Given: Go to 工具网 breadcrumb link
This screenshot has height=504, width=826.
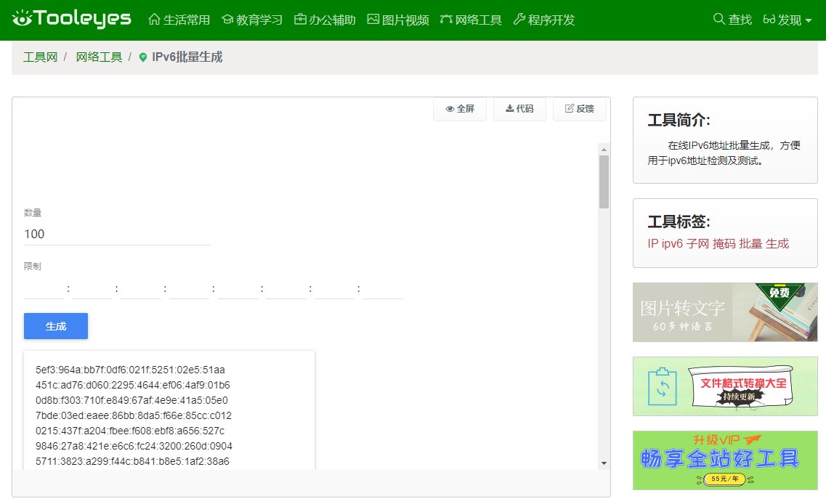Looking at the screenshot, I should coord(40,57).
